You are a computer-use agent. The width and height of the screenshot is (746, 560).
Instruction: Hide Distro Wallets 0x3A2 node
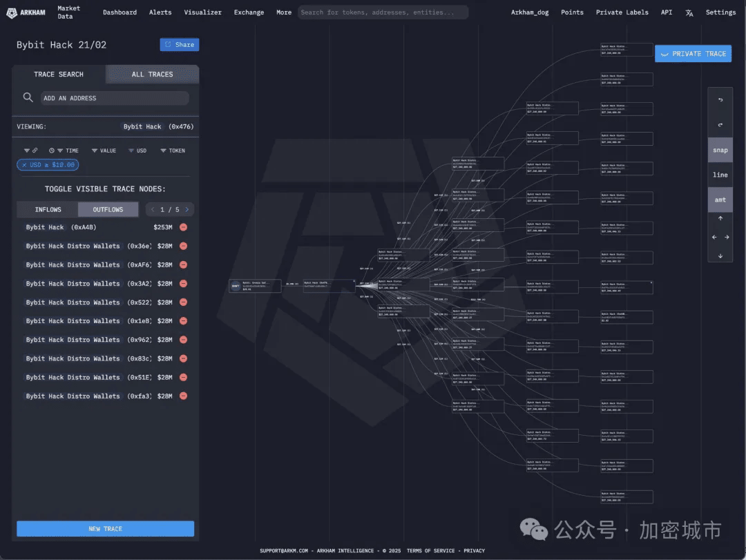(x=183, y=284)
